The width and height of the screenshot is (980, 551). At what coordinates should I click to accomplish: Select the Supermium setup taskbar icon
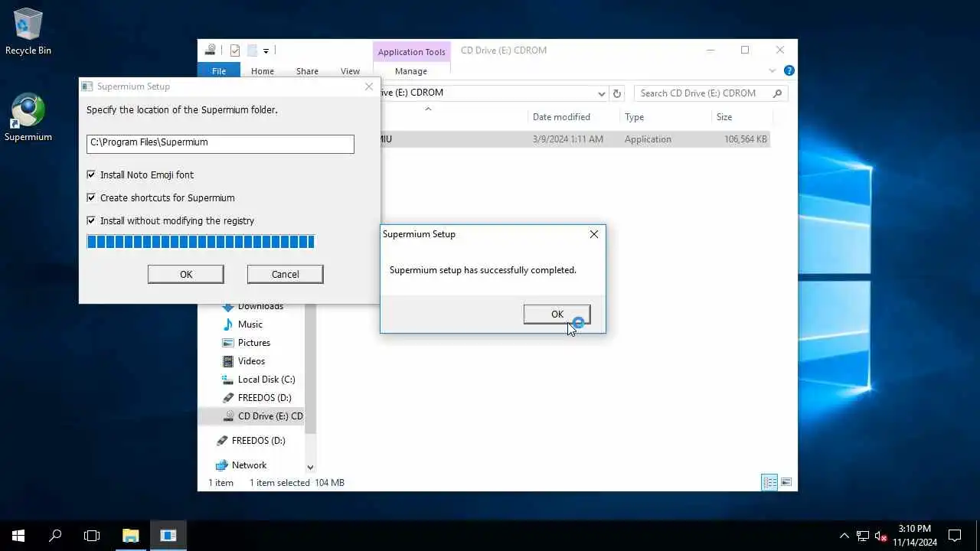coord(168,536)
